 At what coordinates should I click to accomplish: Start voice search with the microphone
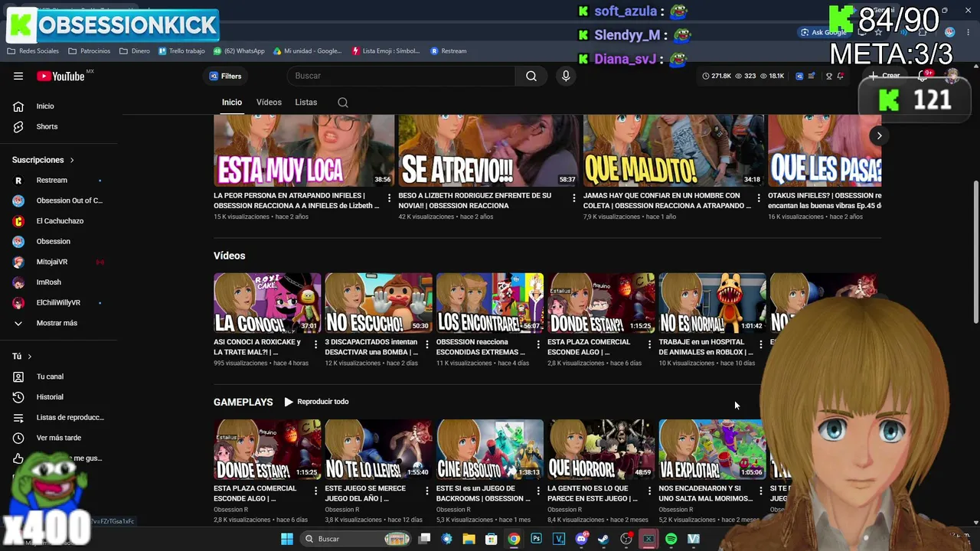(566, 76)
